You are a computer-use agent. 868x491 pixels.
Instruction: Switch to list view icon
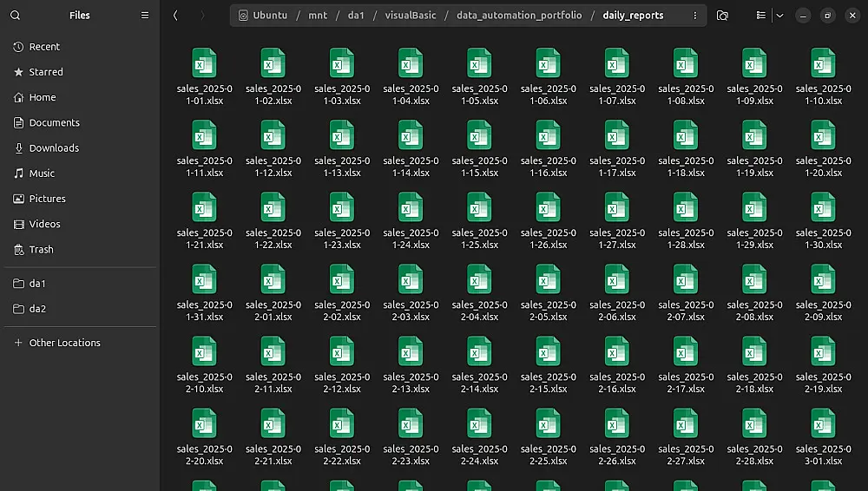[761, 16]
